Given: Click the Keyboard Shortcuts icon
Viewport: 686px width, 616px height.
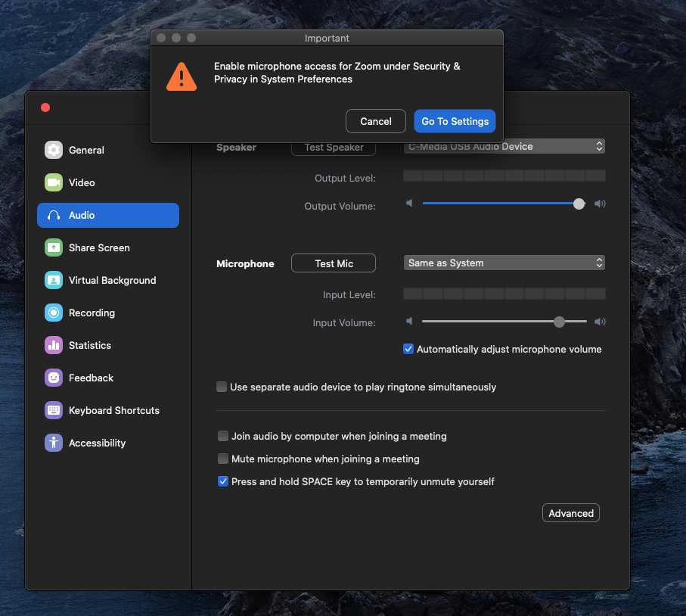Looking at the screenshot, I should click(54, 410).
